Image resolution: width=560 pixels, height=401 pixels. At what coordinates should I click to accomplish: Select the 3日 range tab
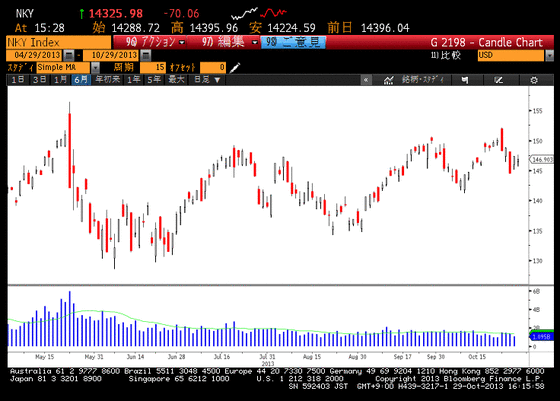tap(39, 80)
